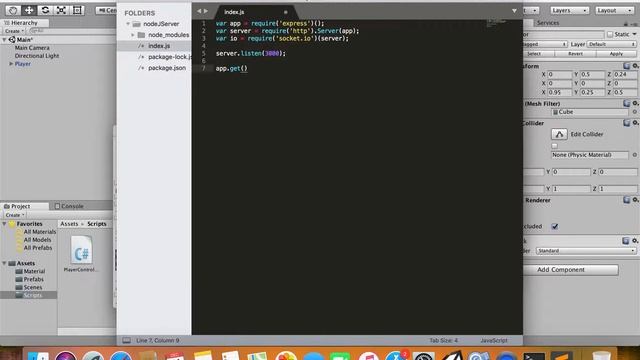
Task: Switch to the Project tab
Action: click(x=24, y=206)
